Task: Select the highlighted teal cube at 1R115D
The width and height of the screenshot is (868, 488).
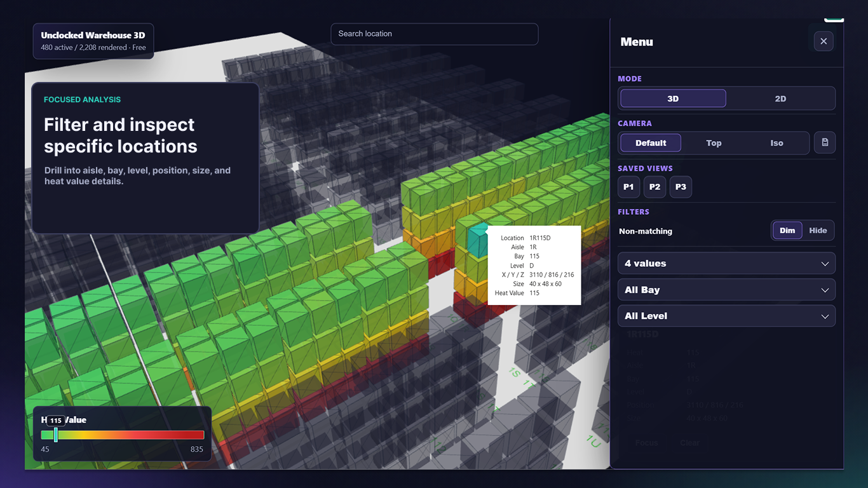Action: [x=477, y=240]
